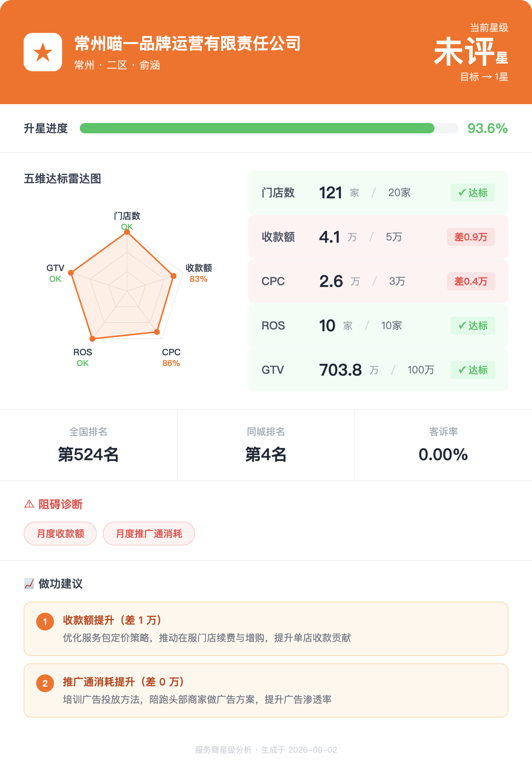Screen dimensions: 532x766
Task: Click the 差0.4万 badge in CPC row
Action: (x=471, y=281)
